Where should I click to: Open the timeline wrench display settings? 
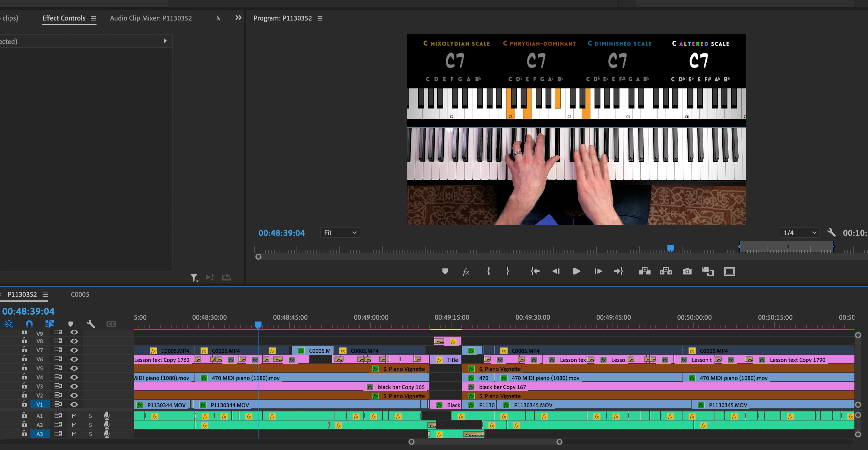tap(91, 324)
